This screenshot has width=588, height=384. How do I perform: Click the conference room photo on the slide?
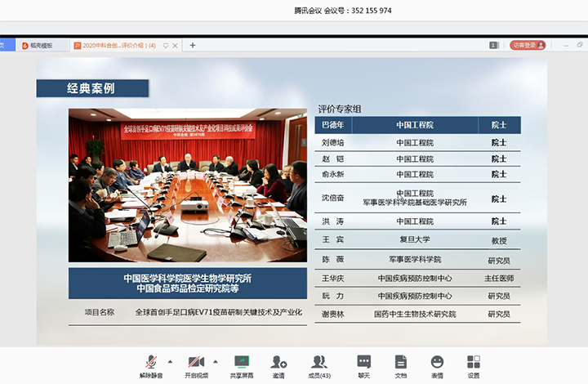click(x=188, y=185)
